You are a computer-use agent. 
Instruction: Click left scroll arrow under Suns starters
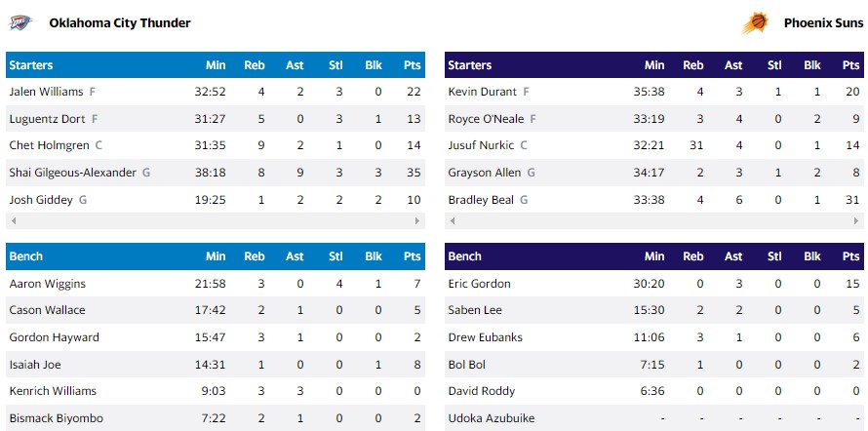pyautogui.click(x=452, y=221)
